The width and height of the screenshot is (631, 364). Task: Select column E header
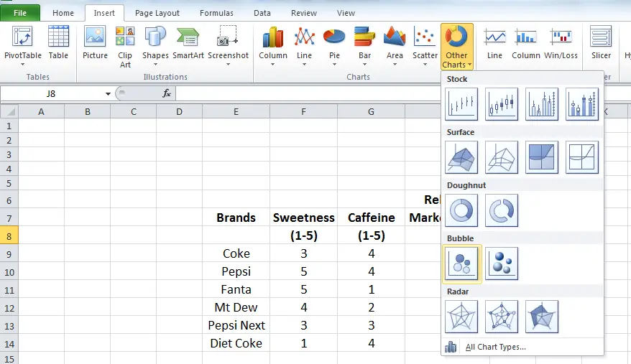click(236, 111)
